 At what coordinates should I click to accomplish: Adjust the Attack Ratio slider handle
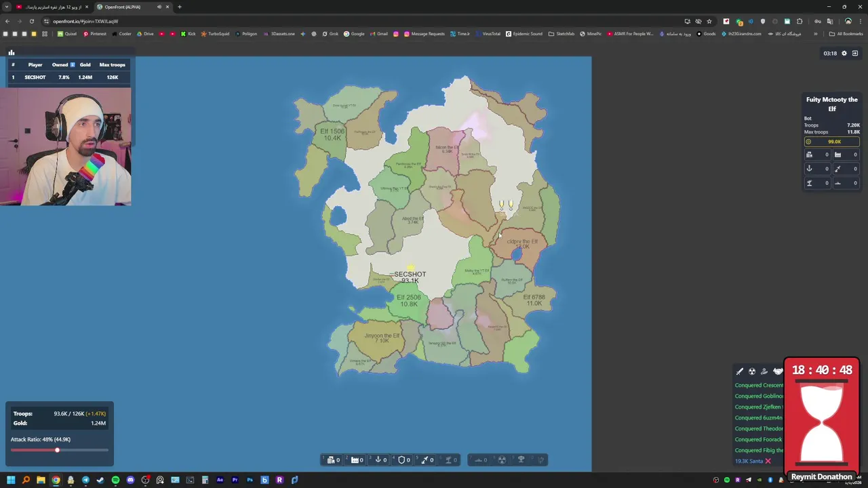pos(57,450)
